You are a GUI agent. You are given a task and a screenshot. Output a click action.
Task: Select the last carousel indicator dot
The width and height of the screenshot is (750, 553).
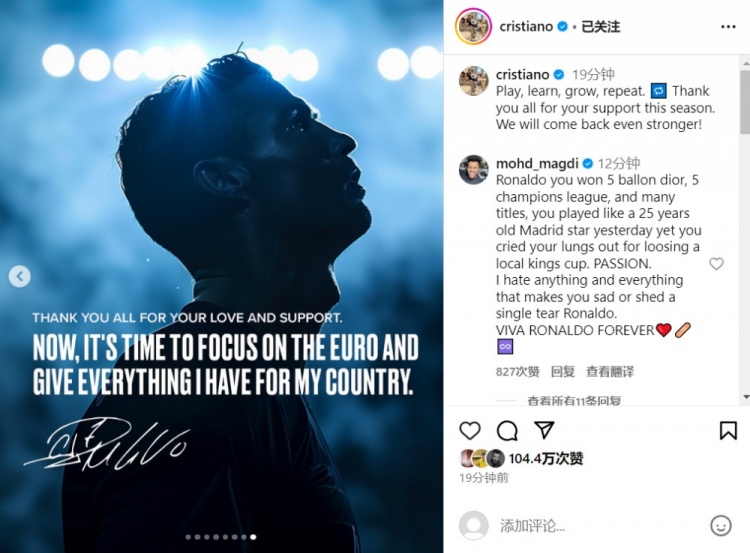253,537
